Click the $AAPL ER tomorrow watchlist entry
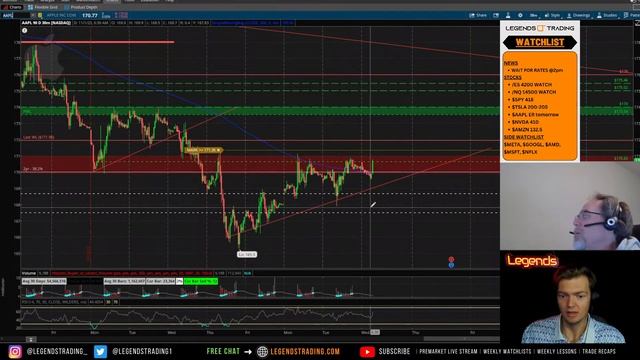 [535, 114]
